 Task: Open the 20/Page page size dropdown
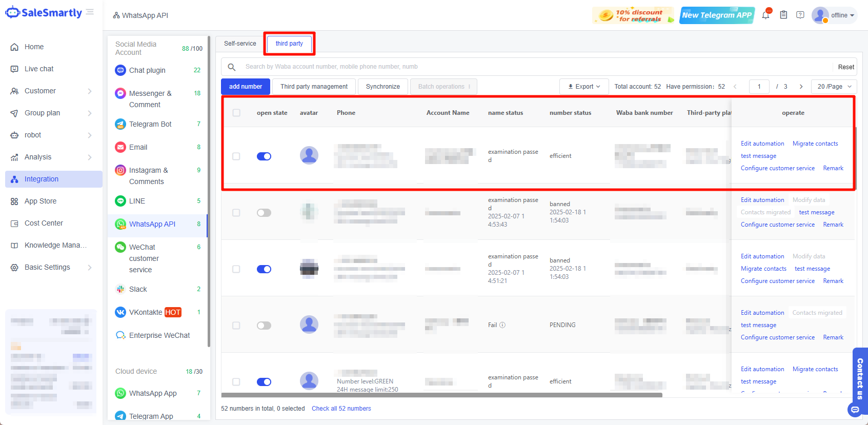tap(834, 87)
